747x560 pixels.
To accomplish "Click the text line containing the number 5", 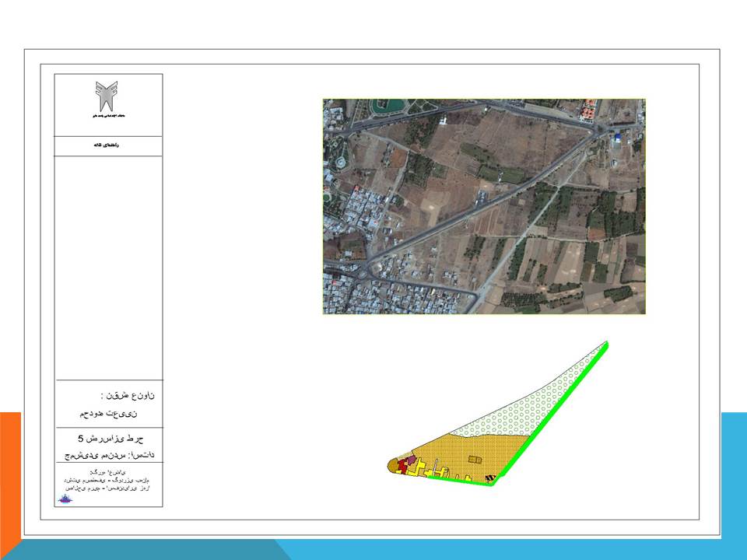I will [x=107, y=439].
